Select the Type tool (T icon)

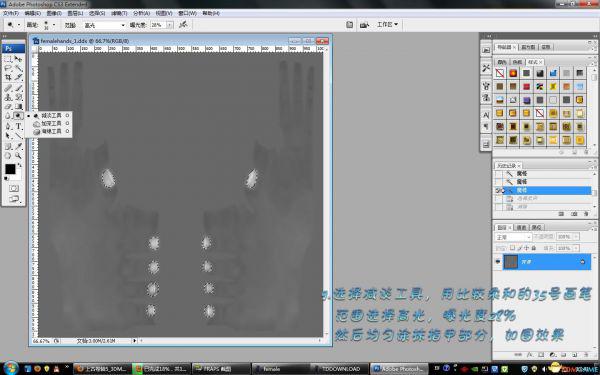pyautogui.click(x=18, y=126)
